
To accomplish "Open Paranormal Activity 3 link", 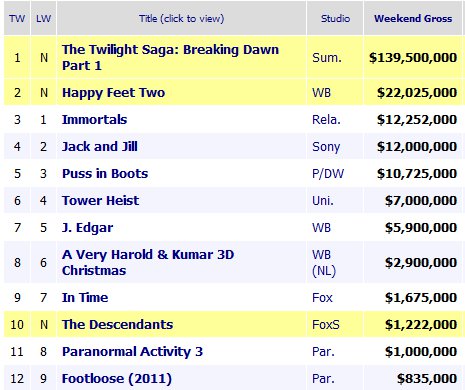I will click(132, 352).
